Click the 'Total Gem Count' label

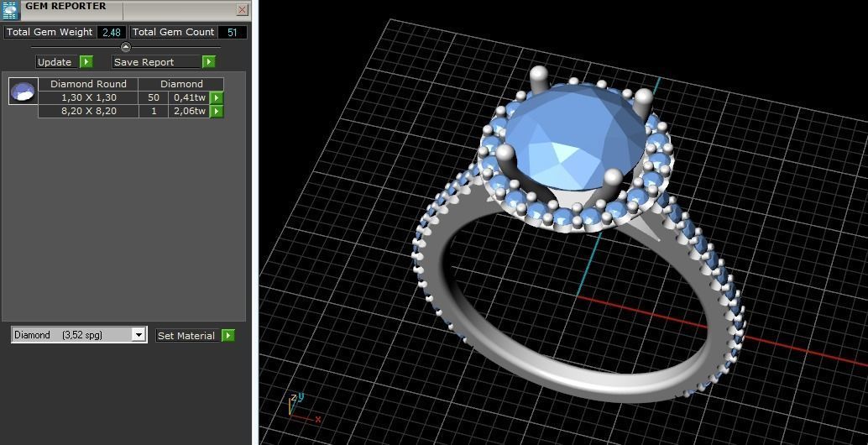(173, 32)
